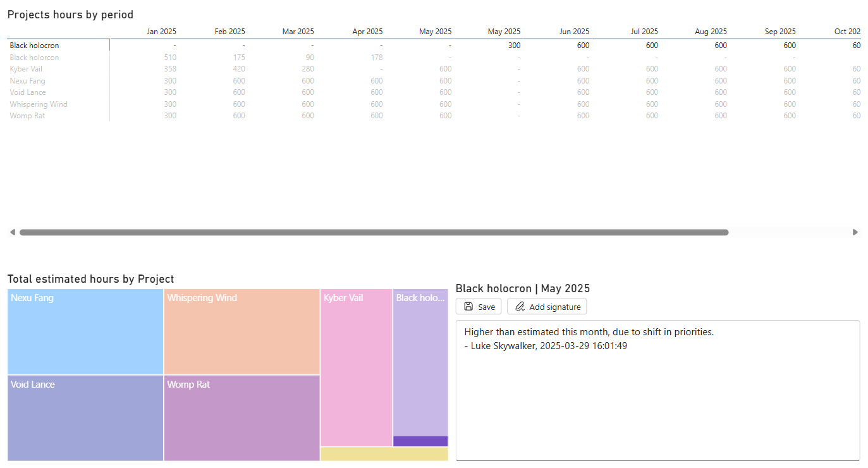Click the right arrow of the horizontal scrollbar
This screenshot has width=868, height=468.
(855, 232)
